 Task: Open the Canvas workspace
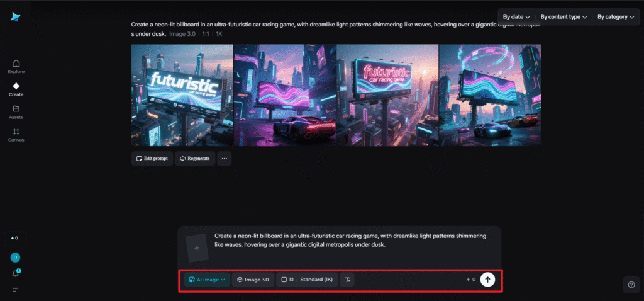[x=16, y=134]
